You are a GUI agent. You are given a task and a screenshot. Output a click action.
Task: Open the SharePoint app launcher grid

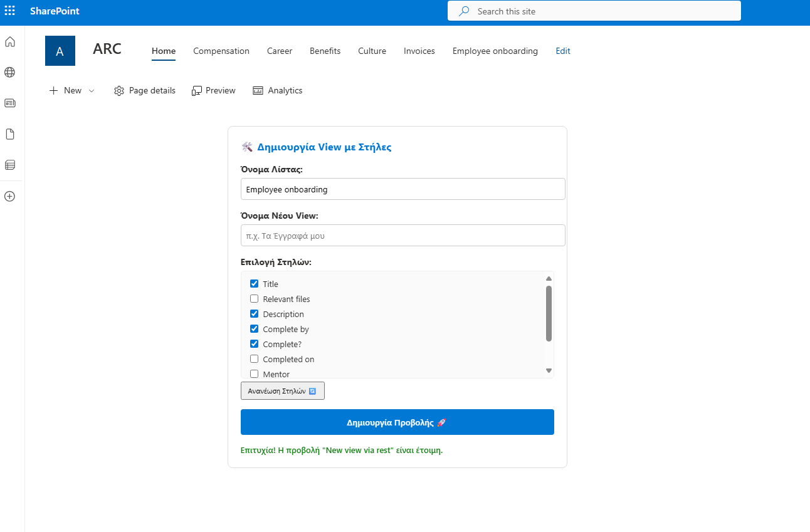coord(10,11)
